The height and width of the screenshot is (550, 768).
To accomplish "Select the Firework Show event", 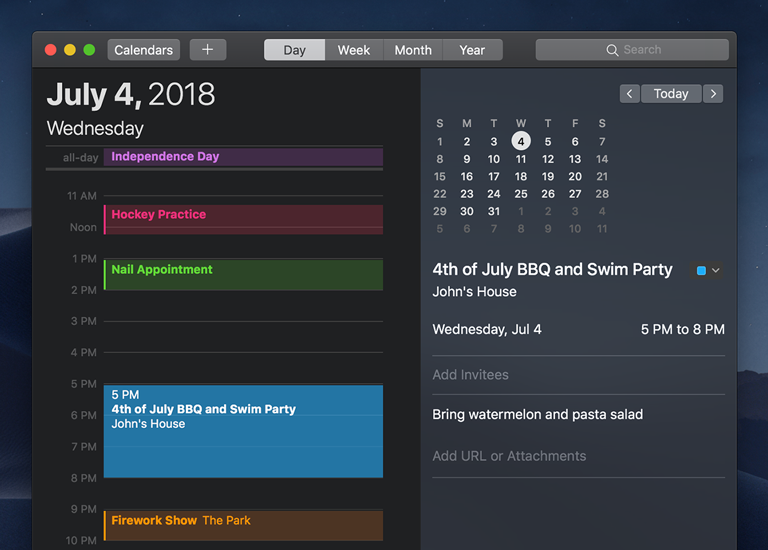I will [x=243, y=526].
